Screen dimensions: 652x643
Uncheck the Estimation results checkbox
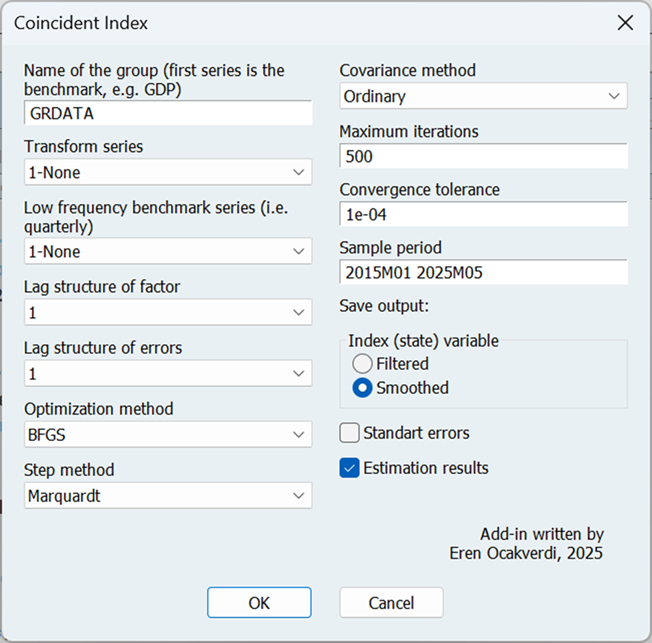[349, 468]
